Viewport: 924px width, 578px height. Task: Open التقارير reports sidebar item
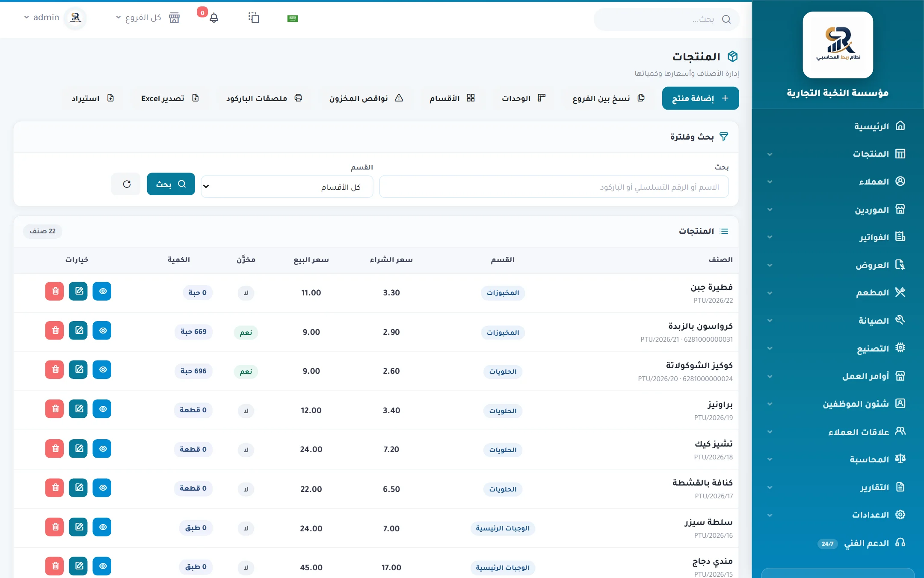tap(838, 487)
